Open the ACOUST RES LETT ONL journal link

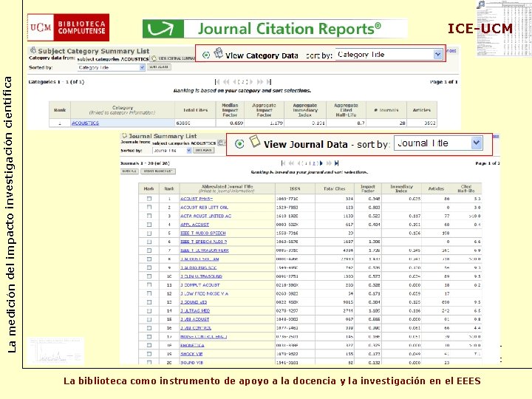[204, 208]
